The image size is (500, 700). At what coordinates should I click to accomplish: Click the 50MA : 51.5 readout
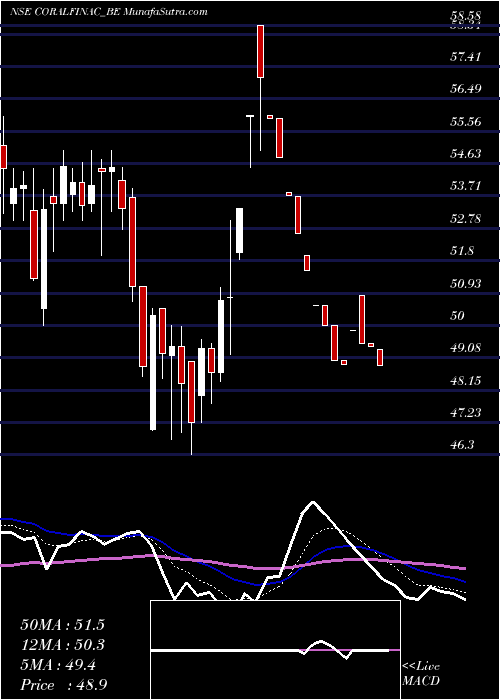click(62, 625)
